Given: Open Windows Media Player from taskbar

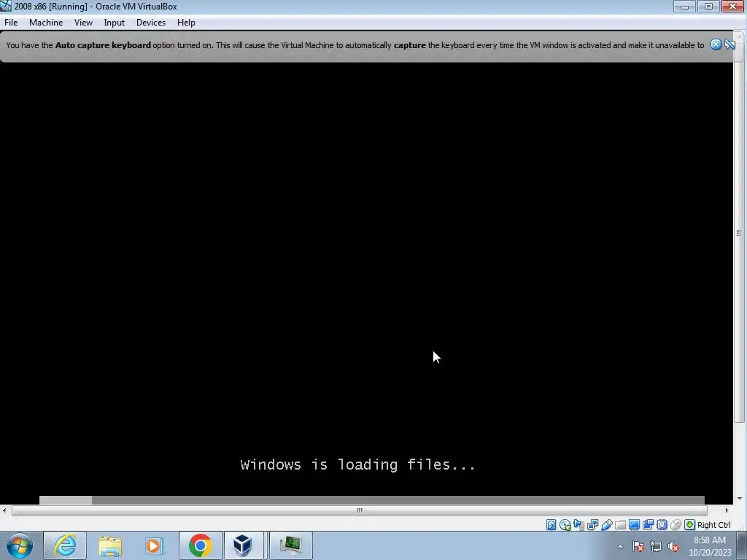Looking at the screenshot, I should coord(155,545).
